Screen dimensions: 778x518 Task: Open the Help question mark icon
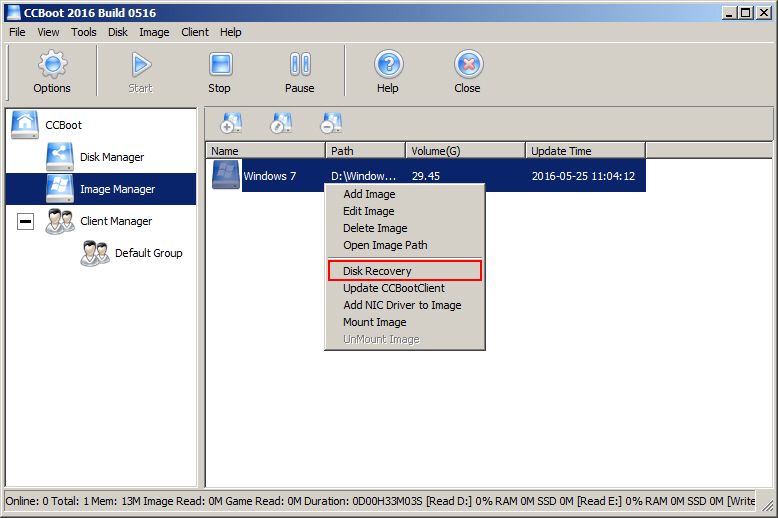pyautogui.click(x=389, y=64)
